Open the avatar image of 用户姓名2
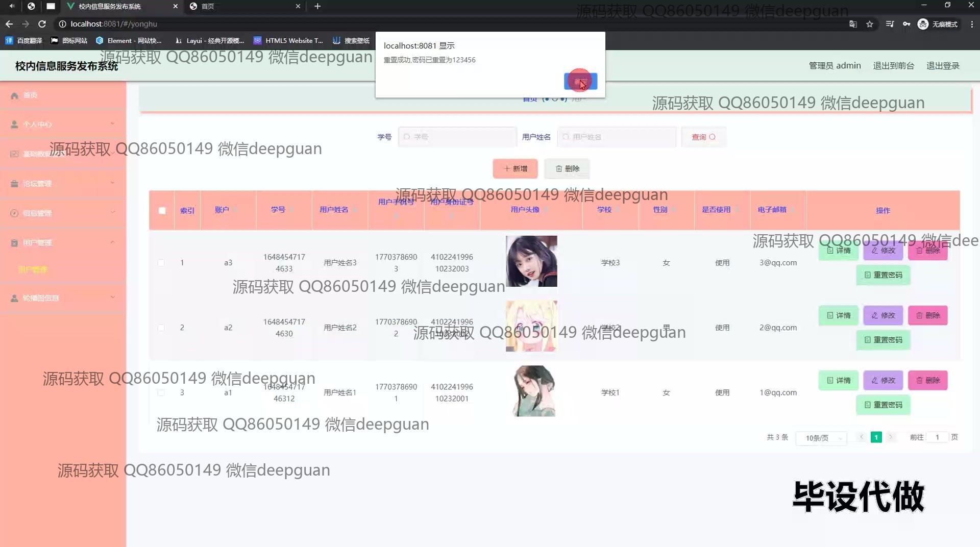This screenshot has height=547, width=980. (531, 326)
